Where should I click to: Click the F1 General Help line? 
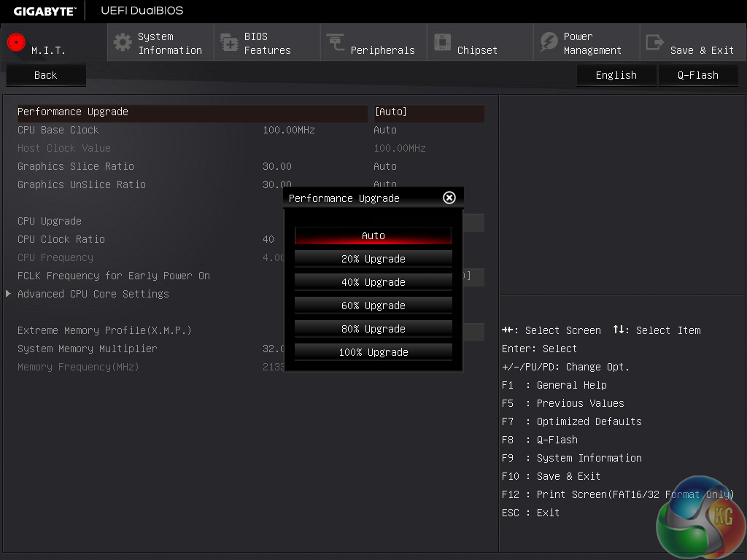pos(554,385)
